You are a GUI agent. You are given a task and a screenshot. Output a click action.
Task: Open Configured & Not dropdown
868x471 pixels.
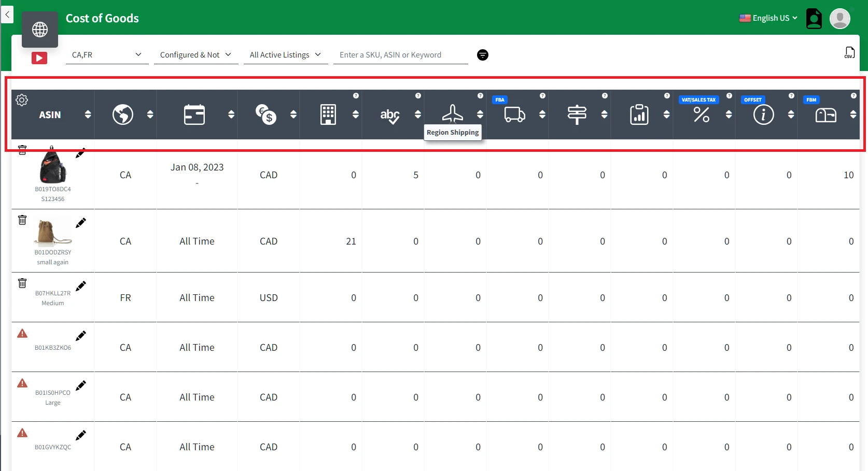click(x=196, y=55)
